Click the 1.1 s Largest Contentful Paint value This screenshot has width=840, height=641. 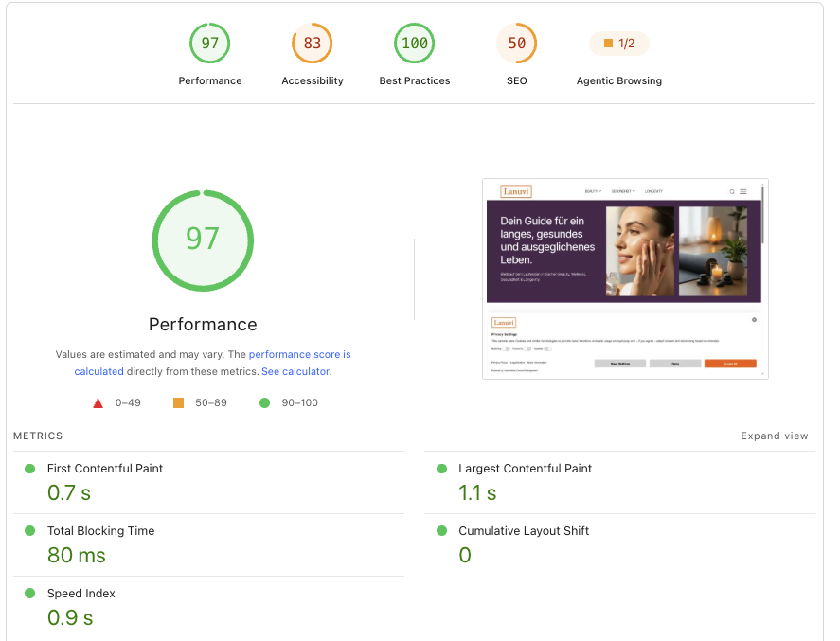coord(477,492)
